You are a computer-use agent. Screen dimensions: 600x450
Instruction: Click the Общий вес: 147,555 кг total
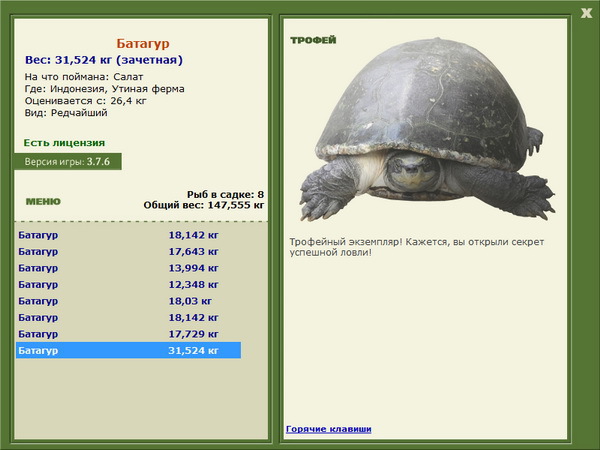204,205
